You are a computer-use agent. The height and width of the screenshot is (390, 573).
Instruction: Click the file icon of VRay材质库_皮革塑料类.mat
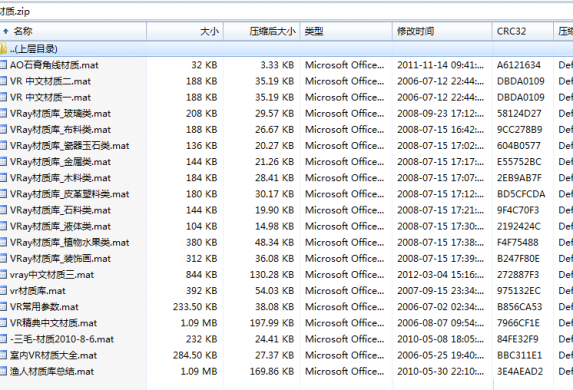[3, 194]
